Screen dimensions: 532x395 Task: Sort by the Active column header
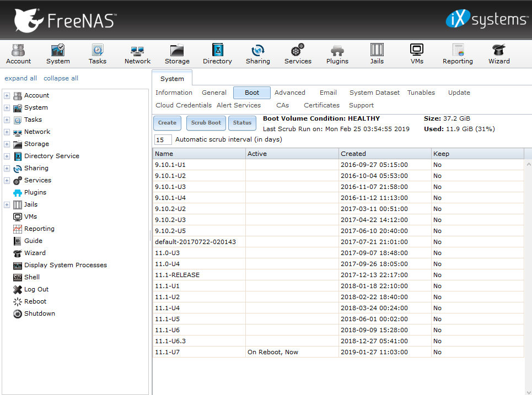tap(292, 154)
